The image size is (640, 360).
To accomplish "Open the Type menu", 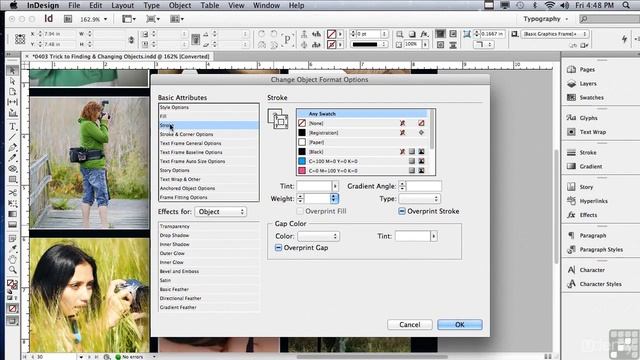I will coord(151,5).
